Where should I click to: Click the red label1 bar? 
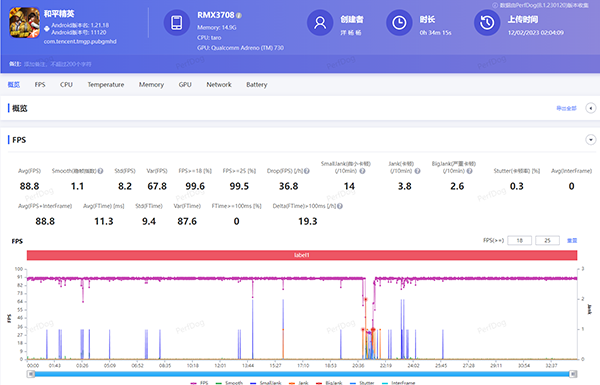pyautogui.click(x=302, y=255)
